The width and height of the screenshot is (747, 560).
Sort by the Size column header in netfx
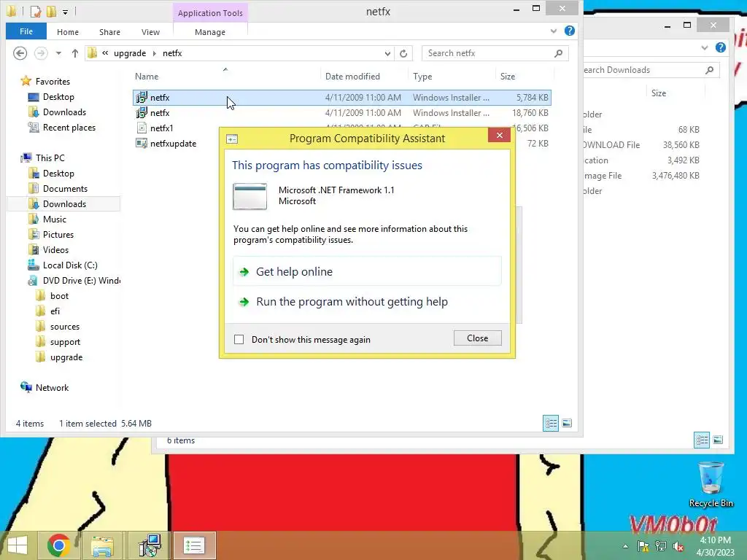tap(508, 76)
